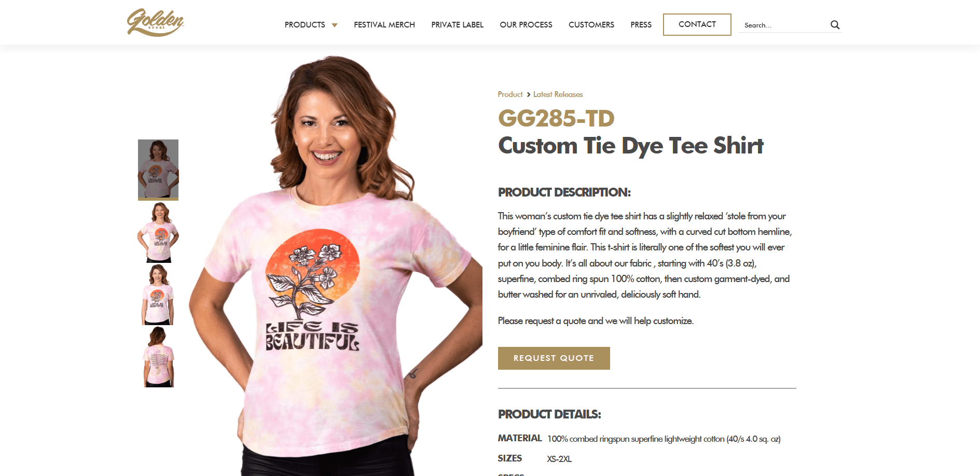Visit the Customers page
This screenshot has height=476, width=980.
click(x=591, y=25)
